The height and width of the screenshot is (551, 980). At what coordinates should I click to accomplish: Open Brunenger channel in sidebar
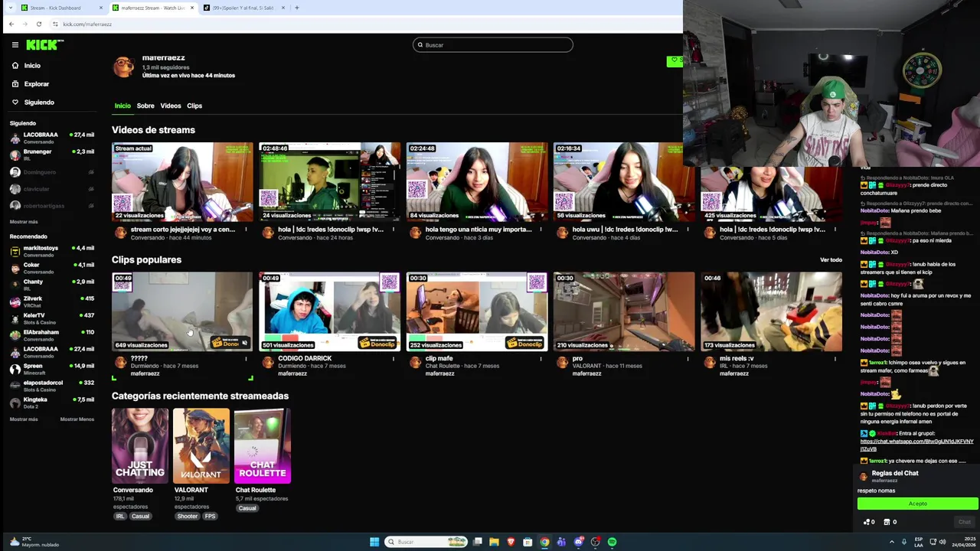pos(52,155)
